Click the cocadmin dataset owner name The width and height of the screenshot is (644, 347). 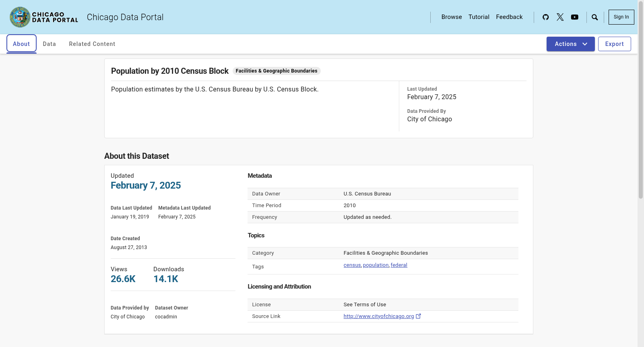click(166, 317)
